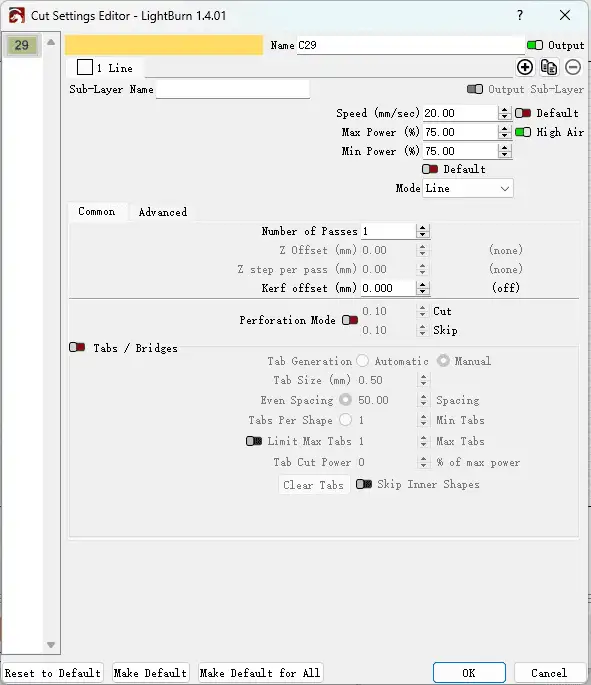
Task: Adjust Z step per pass spinner
Action: (422, 269)
